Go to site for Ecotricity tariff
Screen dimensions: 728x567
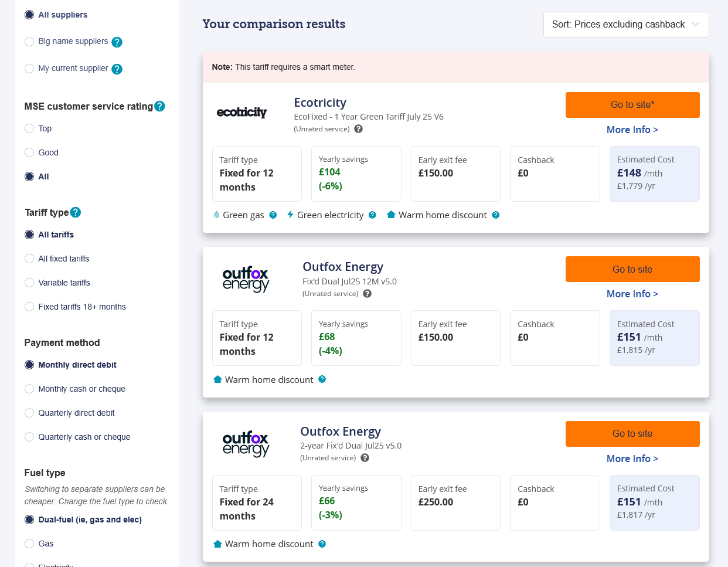[x=632, y=104]
